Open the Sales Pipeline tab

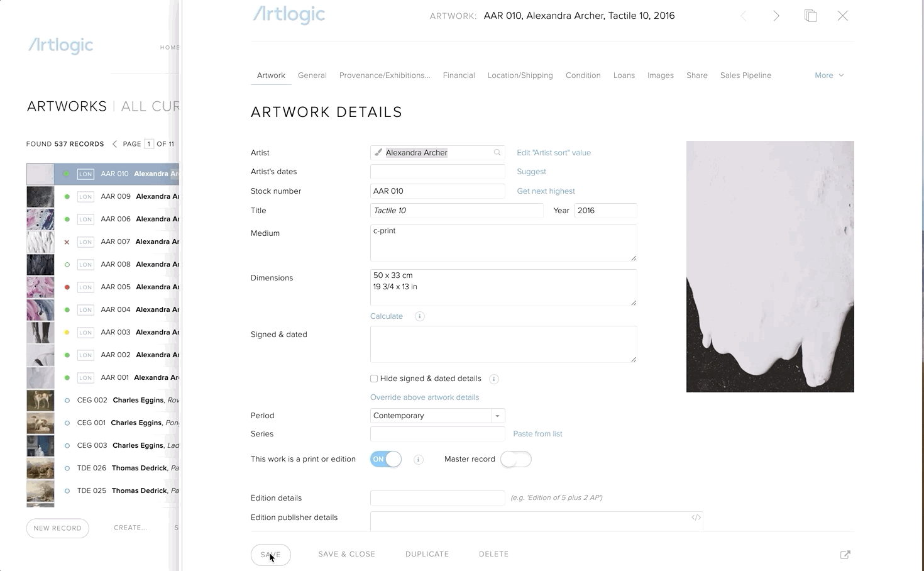pyautogui.click(x=745, y=75)
